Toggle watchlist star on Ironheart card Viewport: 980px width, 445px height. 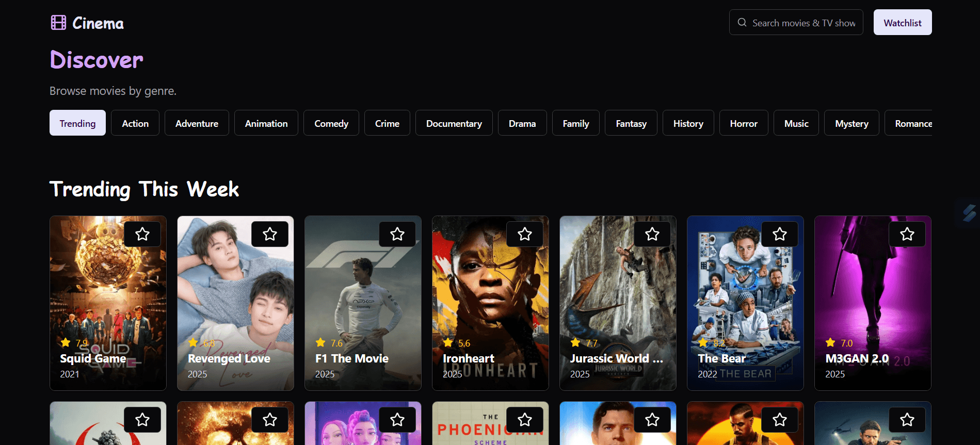pos(525,234)
